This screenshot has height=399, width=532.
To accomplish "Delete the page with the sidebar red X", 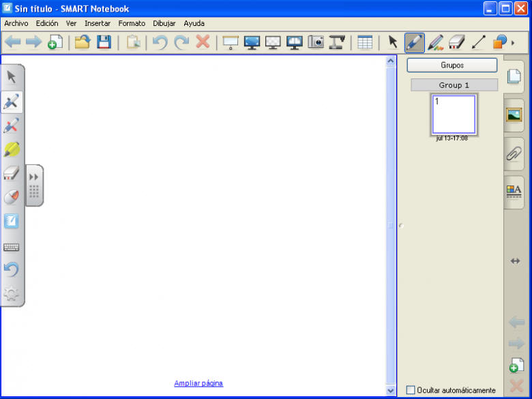I will coord(516,386).
